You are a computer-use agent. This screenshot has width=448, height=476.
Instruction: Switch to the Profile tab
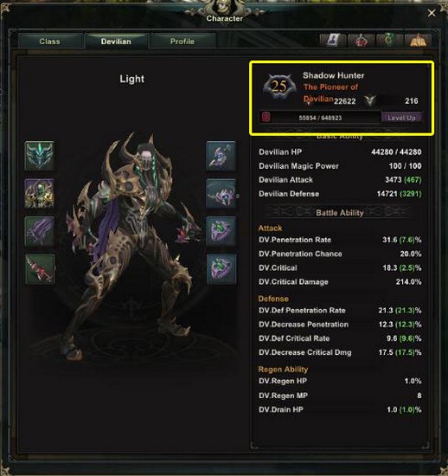tap(182, 42)
